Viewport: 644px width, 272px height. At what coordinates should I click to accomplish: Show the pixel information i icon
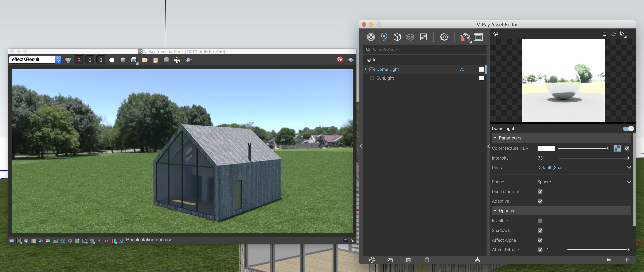(26, 241)
